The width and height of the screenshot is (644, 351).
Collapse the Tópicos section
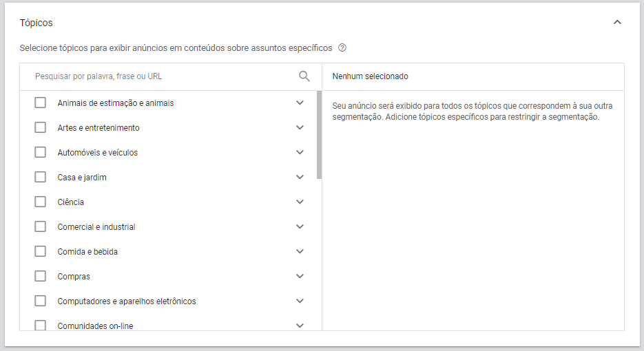(x=617, y=22)
